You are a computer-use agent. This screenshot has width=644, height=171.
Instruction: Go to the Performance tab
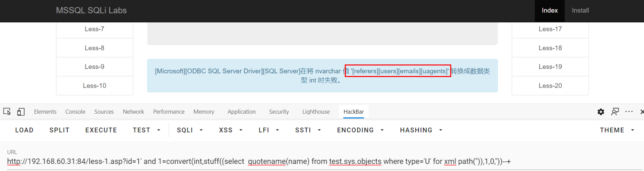[x=169, y=112]
